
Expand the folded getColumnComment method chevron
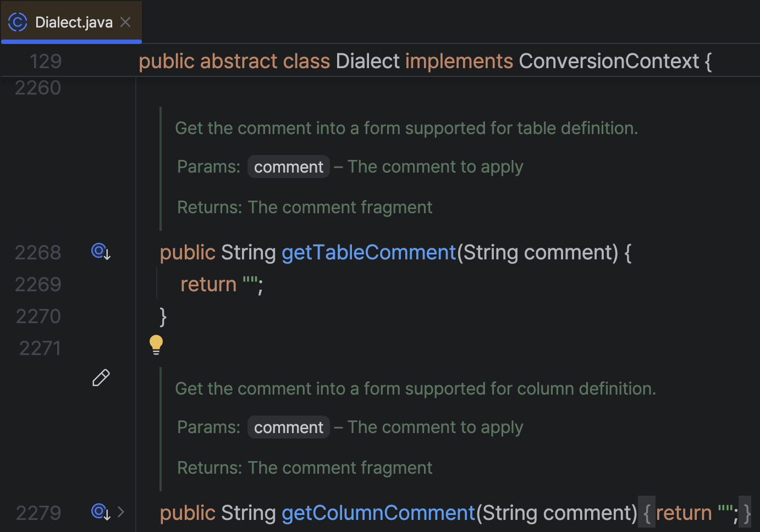tap(121, 512)
